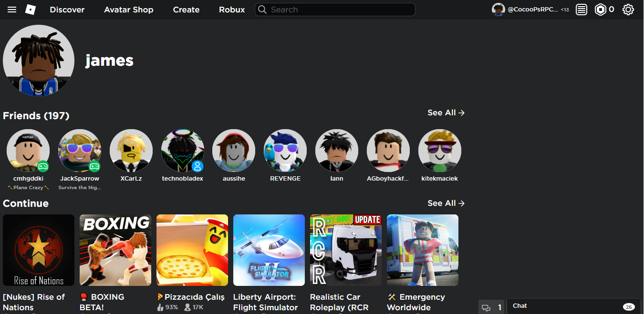Screen dimensions: 644x314
Task: Open the BOXING BETA game thumbnail
Action: [x=115, y=250]
